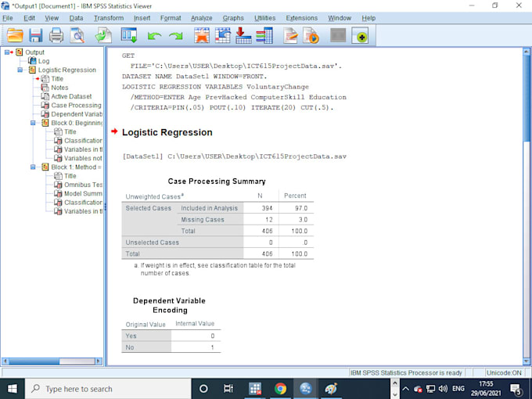Open Task View from taskbar
Image resolution: width=532 pixels, height=399 pixels.
click(x=228, y=389)
